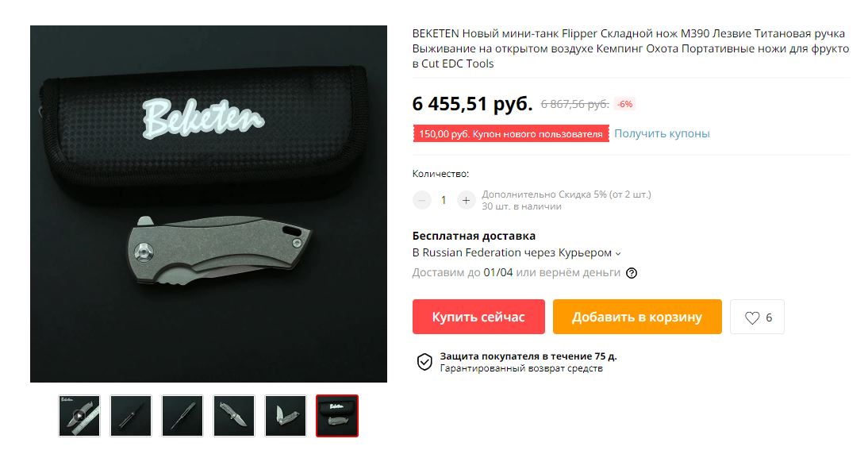Open delivery guarantee help question-mark icon
This screenshot has height=454, width=868.
tap(631, 273)
